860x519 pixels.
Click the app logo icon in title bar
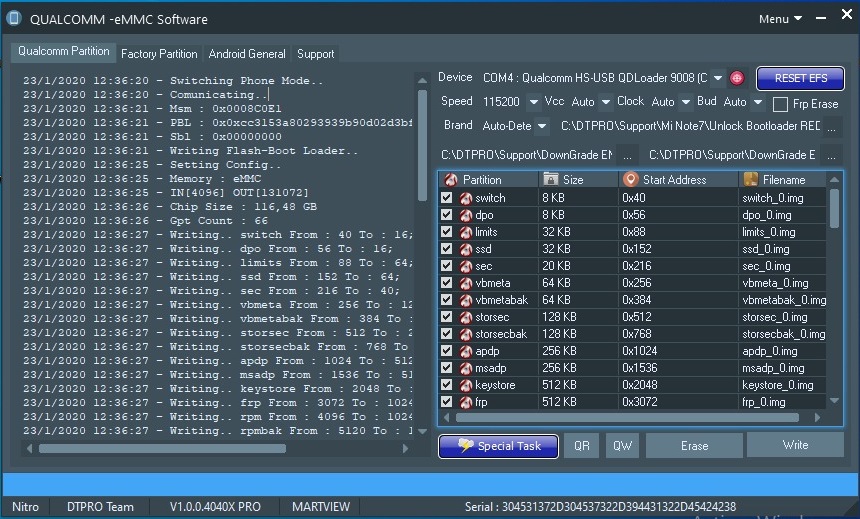(x=14, y=19)
